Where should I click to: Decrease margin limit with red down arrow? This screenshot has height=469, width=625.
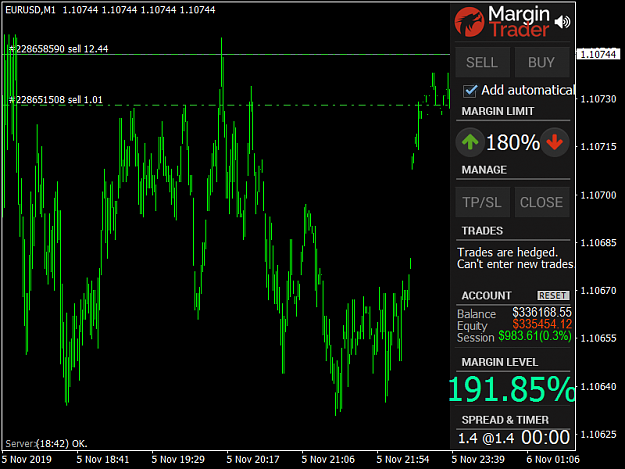pyautogui.click(x=554, y=142)
